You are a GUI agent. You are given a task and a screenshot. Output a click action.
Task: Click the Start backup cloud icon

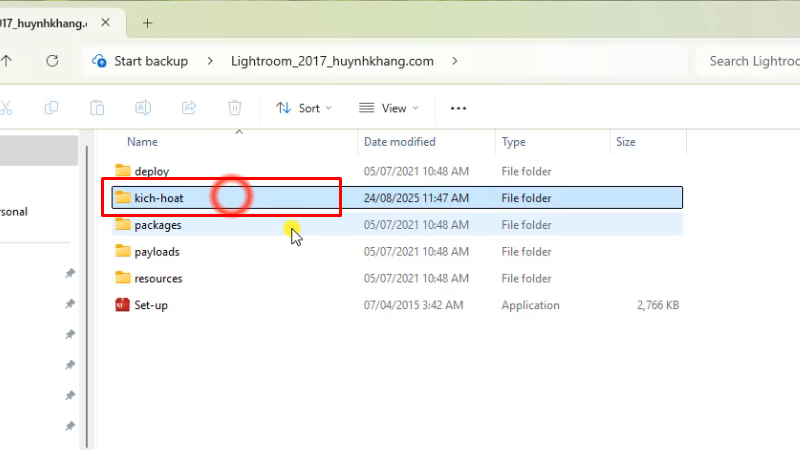(x=99, y=61)
